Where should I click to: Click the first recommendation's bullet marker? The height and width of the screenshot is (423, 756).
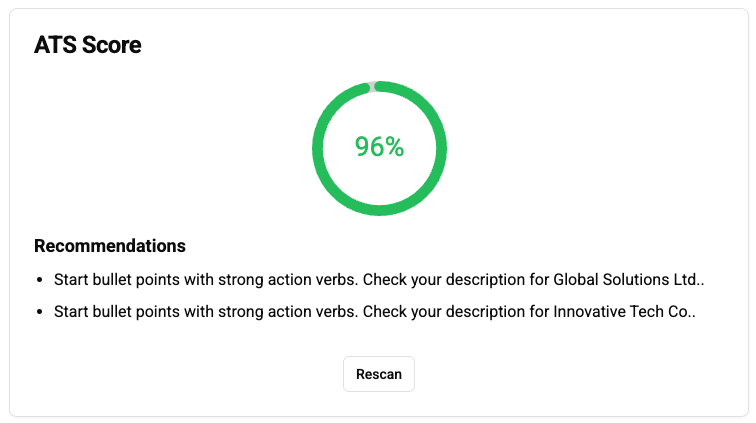(39, 280)
